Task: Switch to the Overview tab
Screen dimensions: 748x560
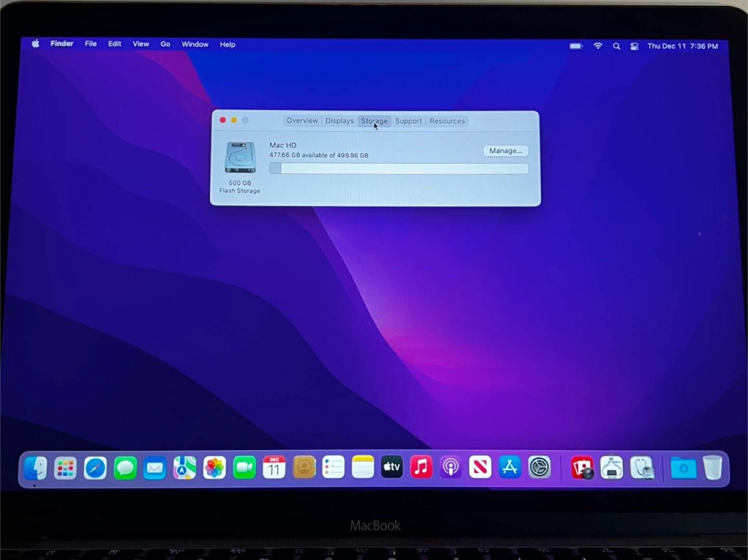Action: tap(302, 121)
